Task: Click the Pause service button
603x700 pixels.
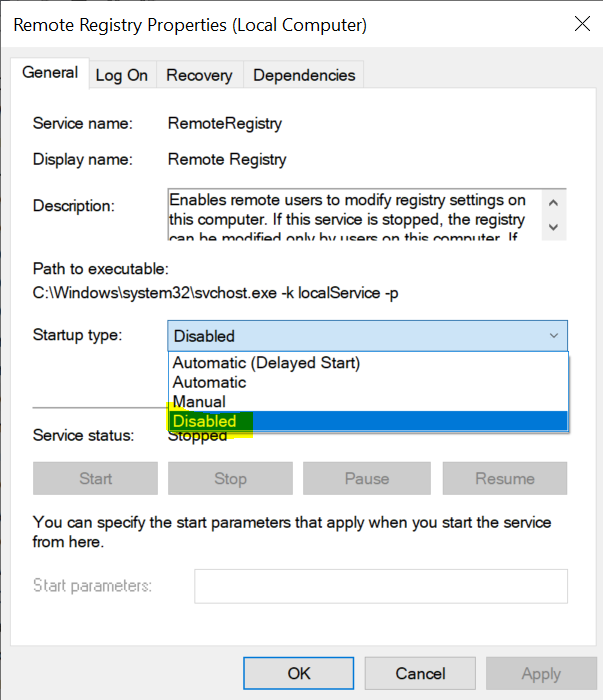Action: [x=366, y=478]
